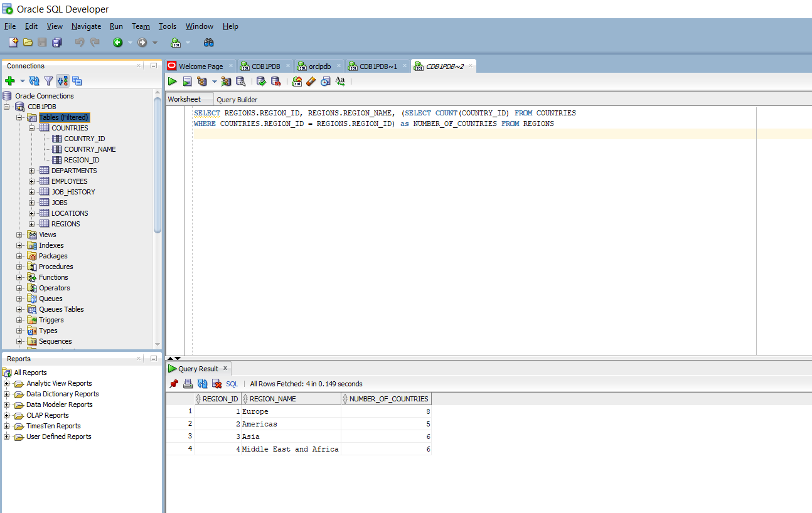Viewport: 812px width, 513px height.
Task: Open dropdown beside Explain Plan icon
Action: (214, 82)
